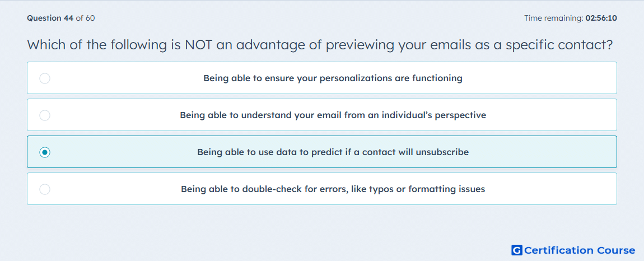Click the G logo icon
Screen dimensions: 644x261
point(517,250)
